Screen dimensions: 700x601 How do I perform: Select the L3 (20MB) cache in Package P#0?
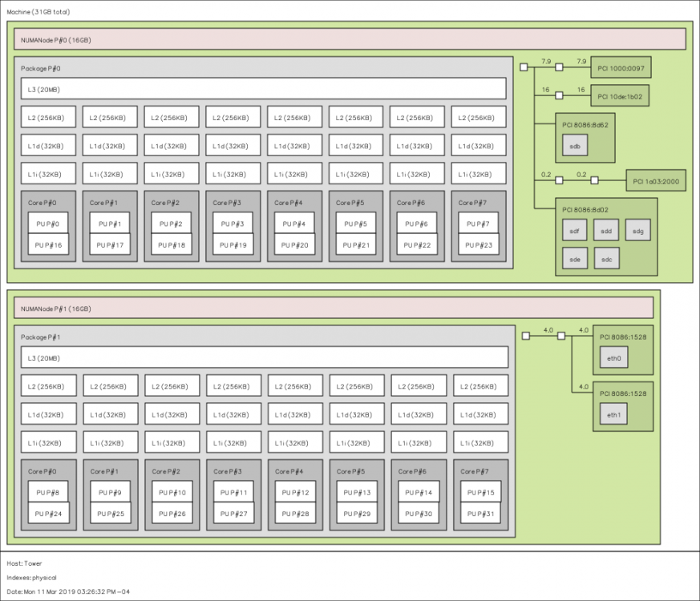point(263,88)
